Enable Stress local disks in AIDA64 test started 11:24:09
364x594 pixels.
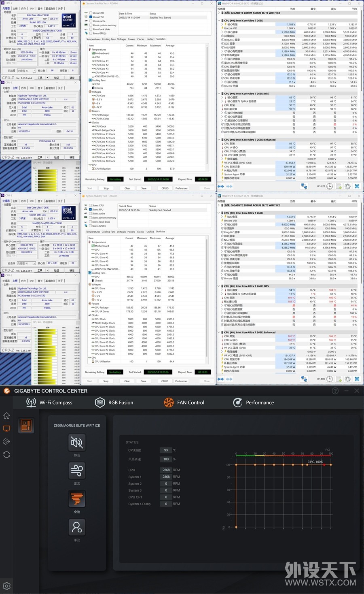(x=91, y=29)
